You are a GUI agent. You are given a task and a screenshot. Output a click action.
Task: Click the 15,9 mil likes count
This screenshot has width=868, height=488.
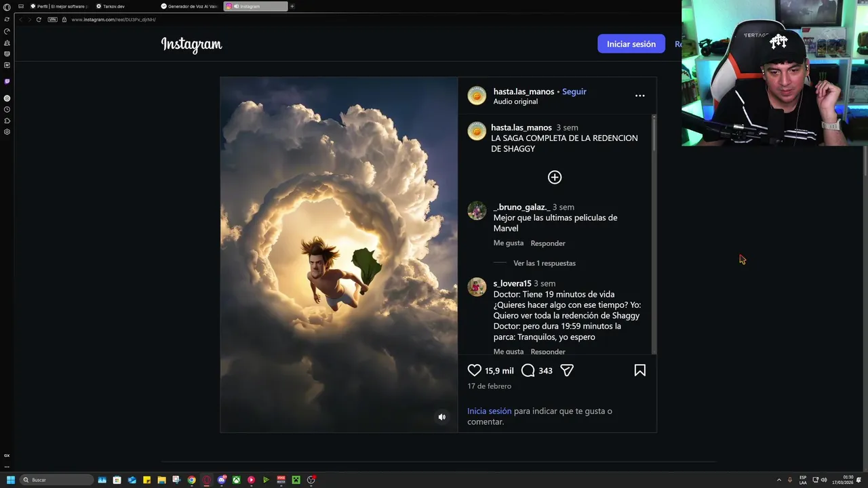point(499,371)
